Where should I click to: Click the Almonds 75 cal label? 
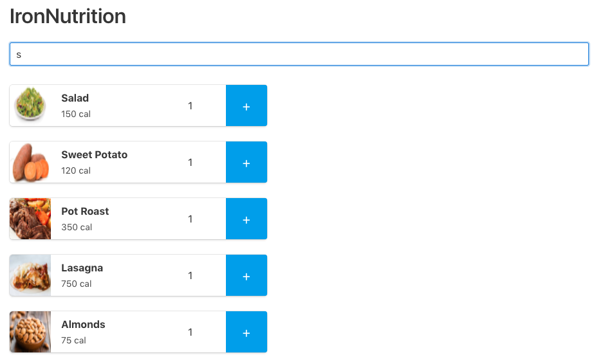(73, 341)
